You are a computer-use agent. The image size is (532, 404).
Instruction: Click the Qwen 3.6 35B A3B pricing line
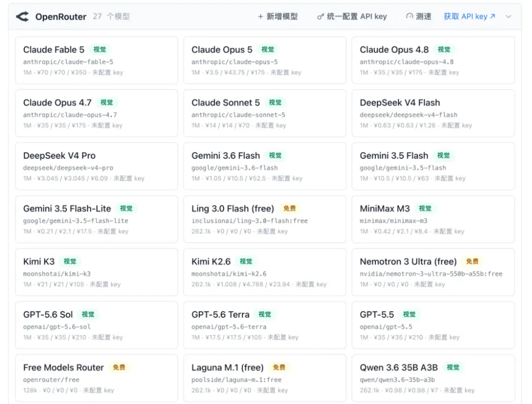tap(417, 390)
